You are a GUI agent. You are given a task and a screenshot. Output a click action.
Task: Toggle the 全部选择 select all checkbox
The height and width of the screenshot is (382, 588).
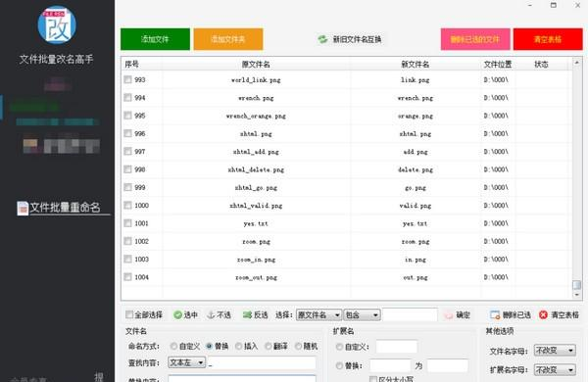tap(129, 314)
